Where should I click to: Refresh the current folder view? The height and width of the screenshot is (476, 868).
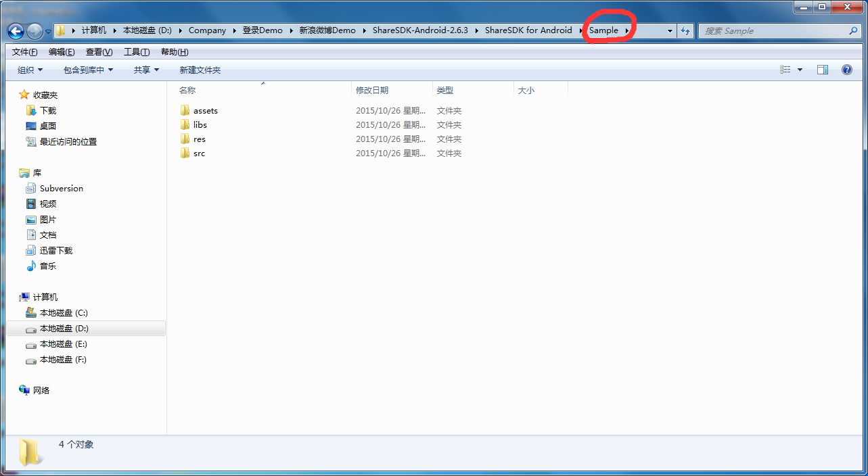pos(685,30)
